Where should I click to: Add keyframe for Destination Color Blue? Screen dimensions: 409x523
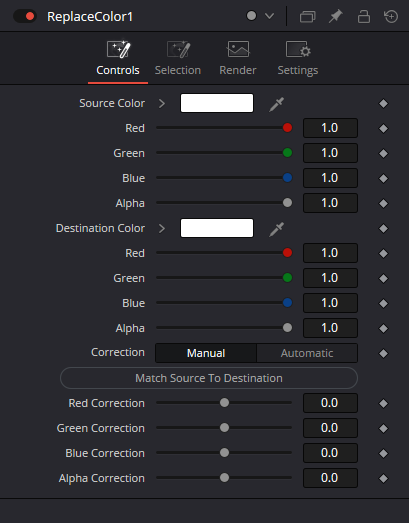383,304
